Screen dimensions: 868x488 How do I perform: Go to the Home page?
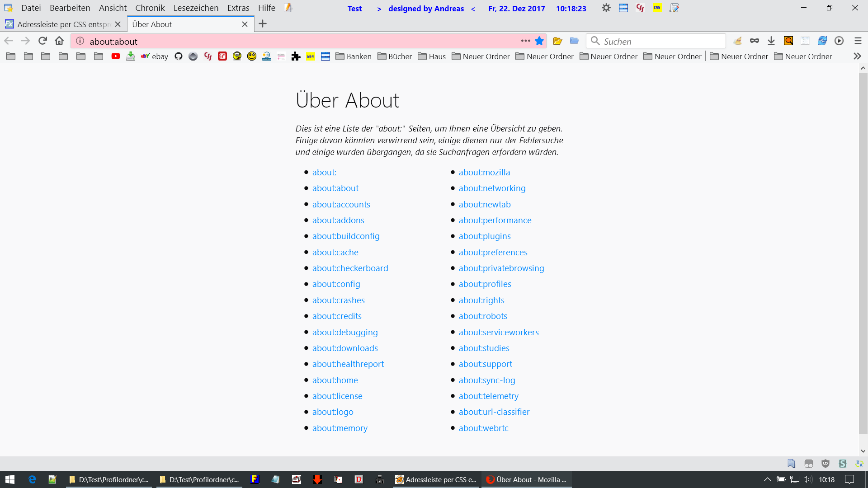[x=59, y=41]
